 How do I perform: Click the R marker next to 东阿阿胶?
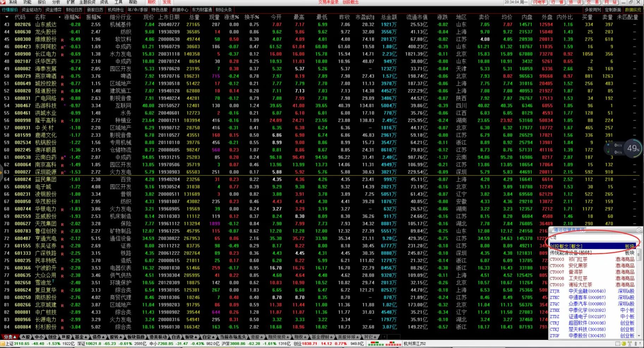[x=63, y=47]
